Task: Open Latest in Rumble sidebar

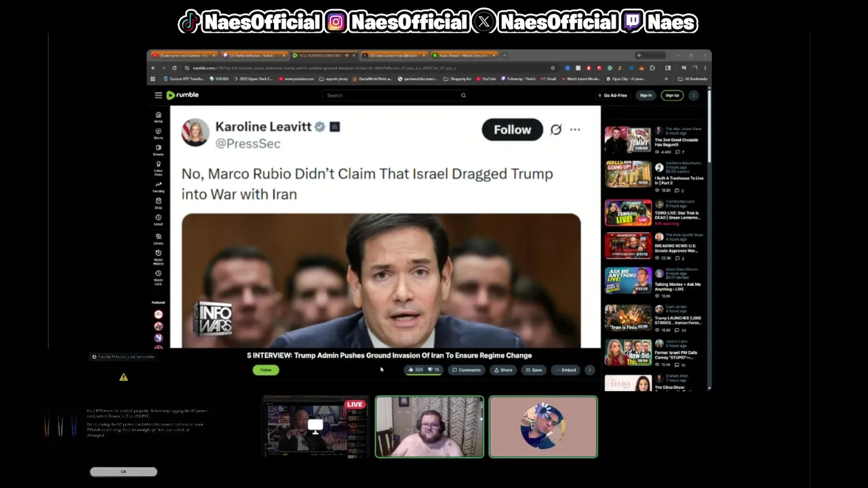Action: 158,220
